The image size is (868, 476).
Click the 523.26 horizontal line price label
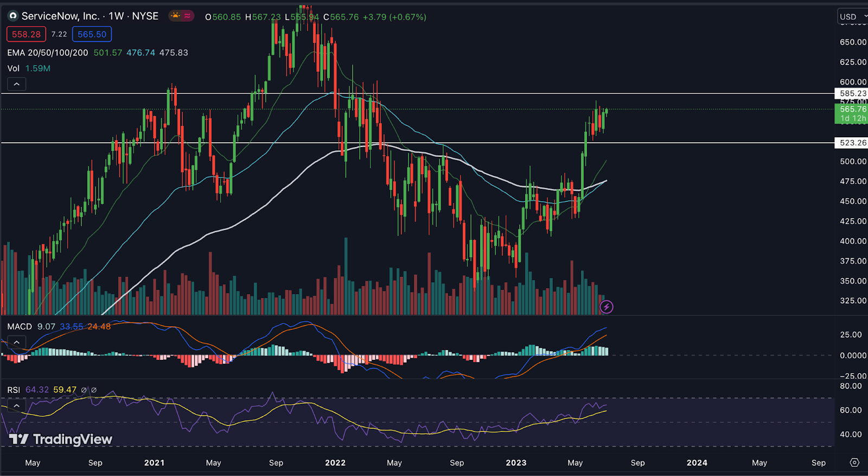click(852, 143)
